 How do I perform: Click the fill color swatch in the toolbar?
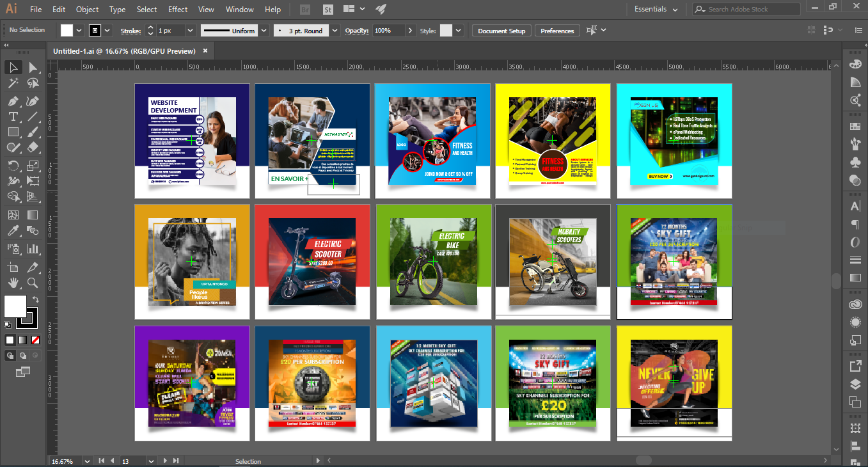15,306
